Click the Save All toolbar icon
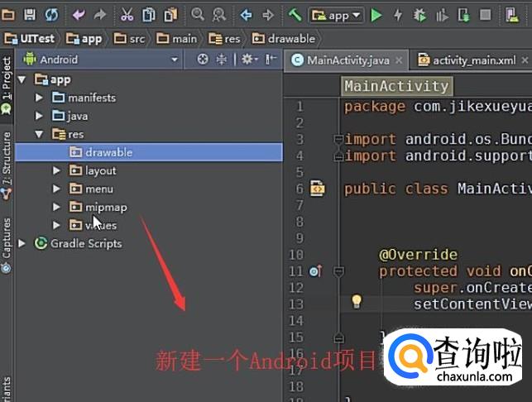The width and height of the screenshot is (532, 402). [30, 15]
